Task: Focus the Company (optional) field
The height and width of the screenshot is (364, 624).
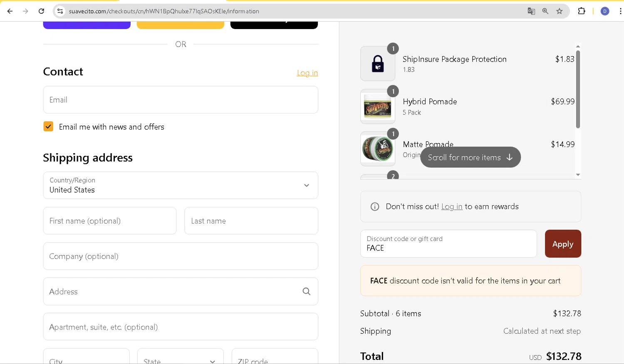Action: [181, 256]
